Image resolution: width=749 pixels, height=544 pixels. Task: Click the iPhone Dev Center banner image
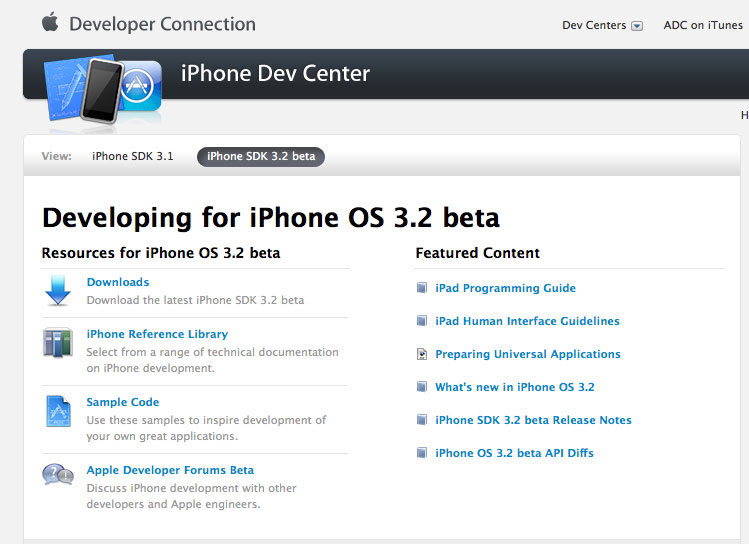(x=103, y=90)
